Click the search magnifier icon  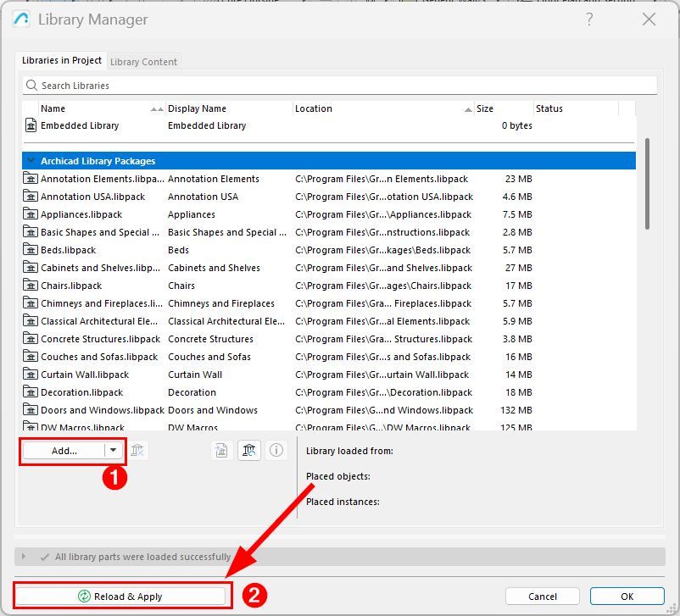point(31,85)
